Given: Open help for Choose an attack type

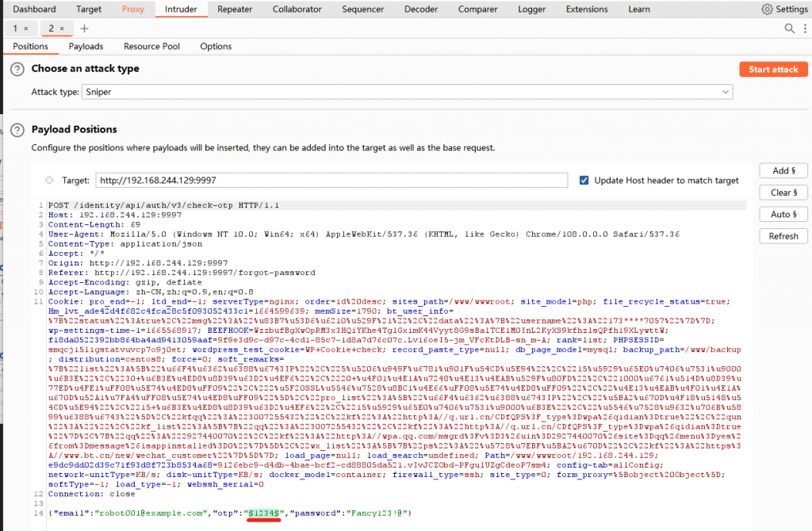Looking at the screenshot, I should (17, 69).
